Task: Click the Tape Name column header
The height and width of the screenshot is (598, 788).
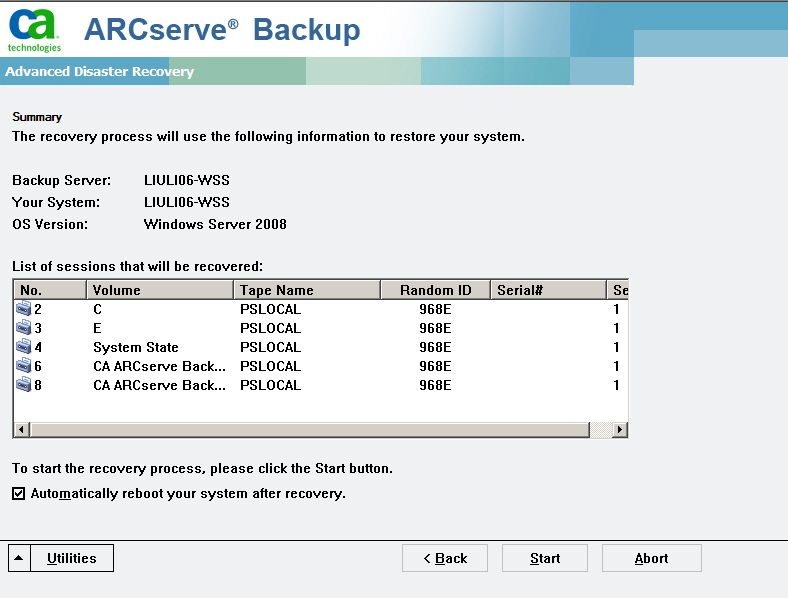Action: [x=307, y=290]
